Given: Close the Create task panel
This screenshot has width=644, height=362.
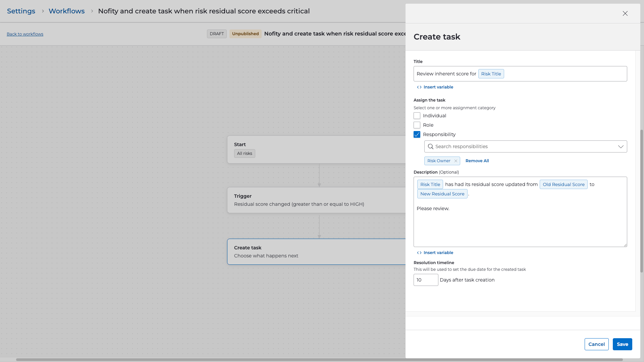Looking at the screenshot, I should pyautogui.click(x=625, y=13).
